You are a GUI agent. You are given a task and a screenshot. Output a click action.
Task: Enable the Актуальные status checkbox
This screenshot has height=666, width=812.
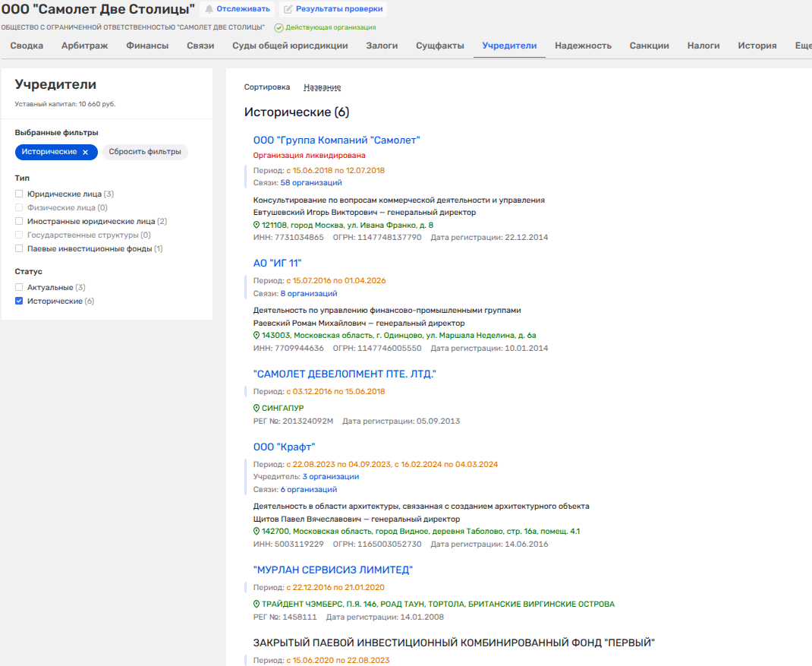(x=19, y=287)
